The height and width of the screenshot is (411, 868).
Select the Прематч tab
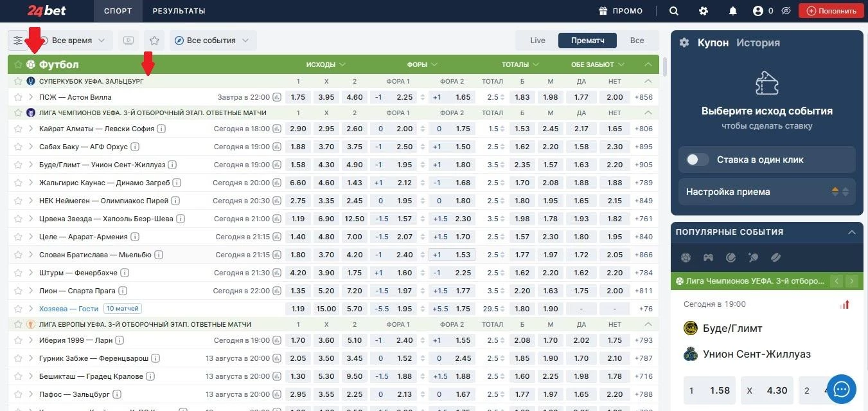pos(588,41)
